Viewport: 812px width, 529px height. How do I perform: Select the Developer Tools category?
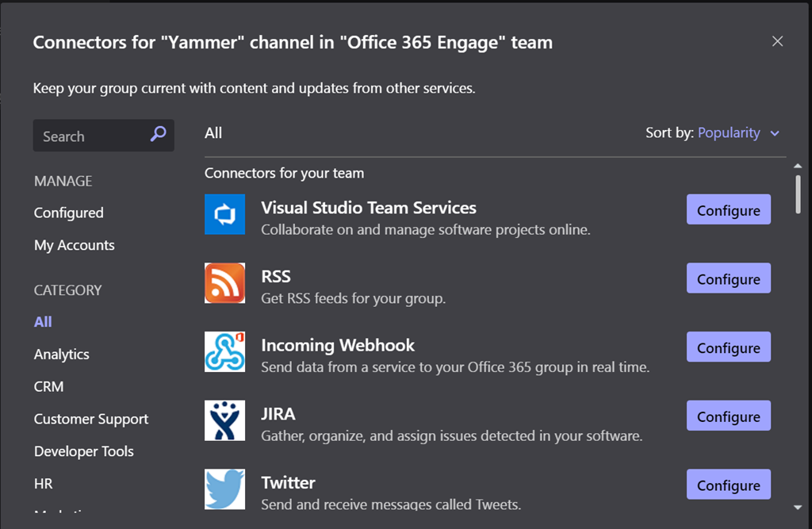point(84,451)
